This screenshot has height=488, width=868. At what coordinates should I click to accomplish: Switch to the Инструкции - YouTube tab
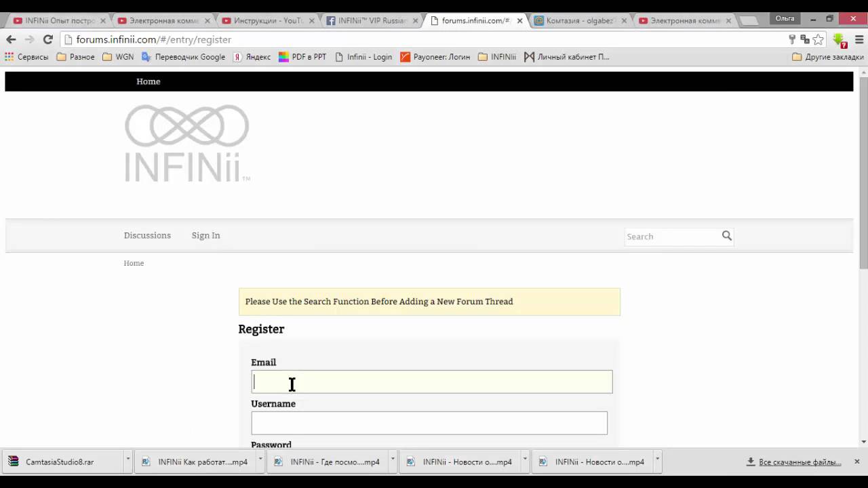[267, 20]
